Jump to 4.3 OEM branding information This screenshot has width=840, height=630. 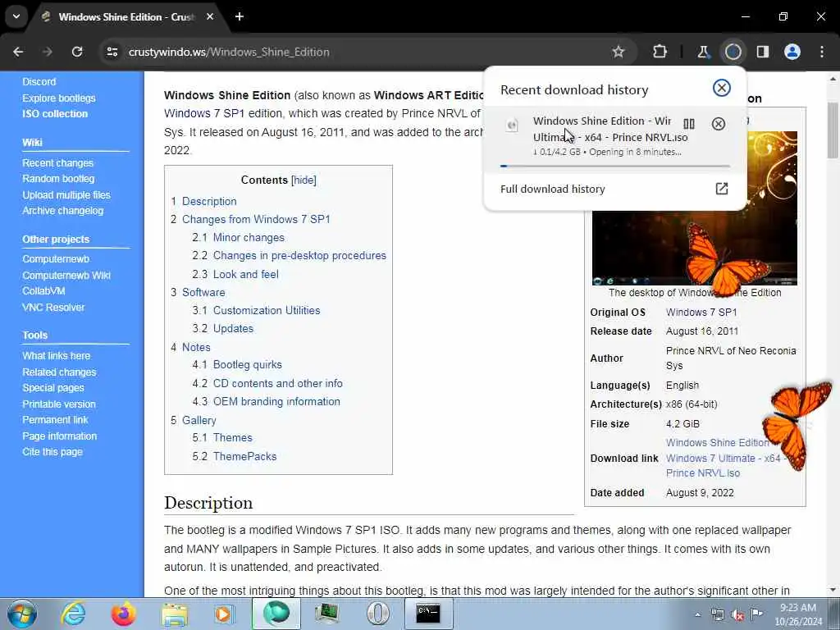267,401
